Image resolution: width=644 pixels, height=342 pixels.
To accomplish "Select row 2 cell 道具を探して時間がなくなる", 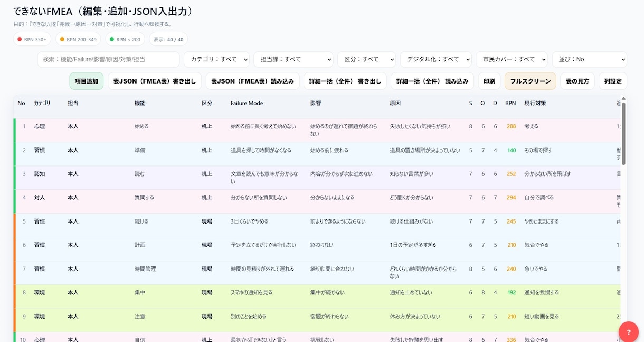I will tap(261, 150).
